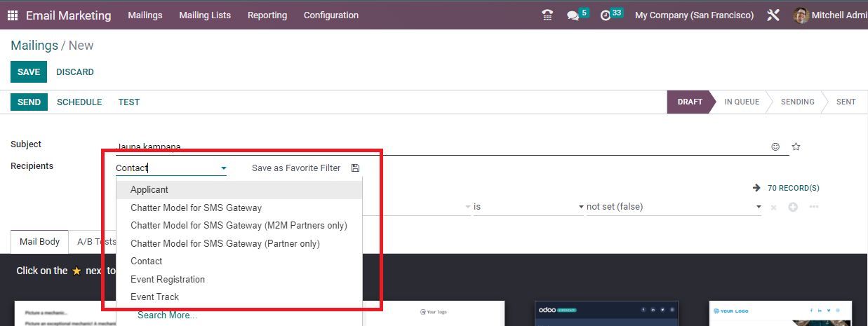Add a filter branch with ellipsis icon
The height and width of the screenshot is (326, 868).
pyautogui.click(x=814, y=207)
